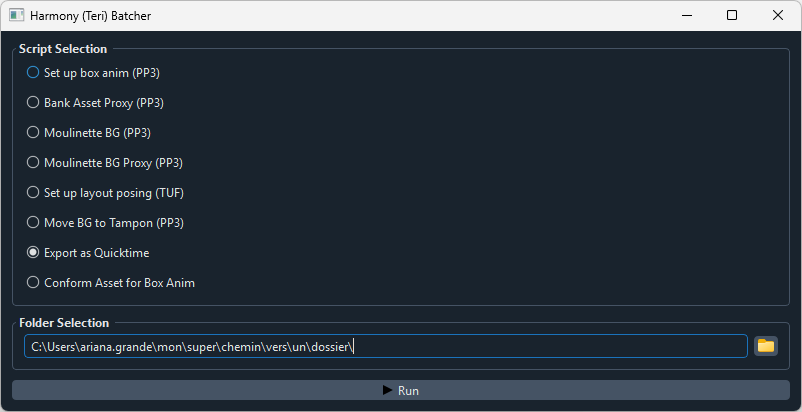Click the 'Harmony (Teri) Batcher' window title text
The image size is (802, 412).
tap(92, 16)
